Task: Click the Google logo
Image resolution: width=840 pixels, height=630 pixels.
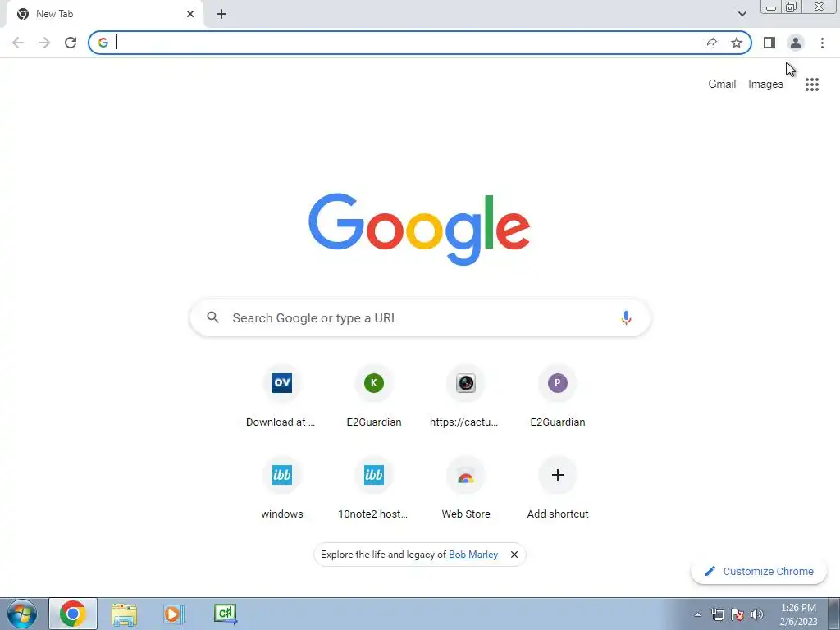Action: pos(419,230)
